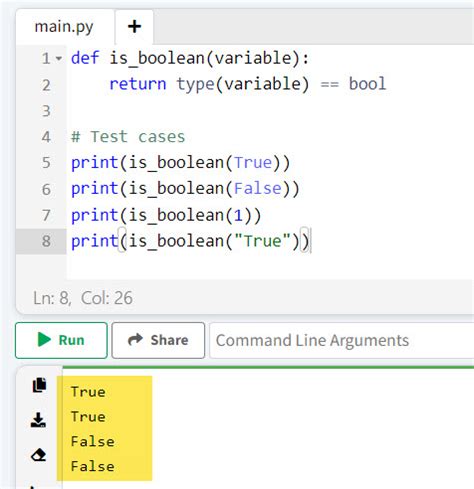
Task: Collapse the function fold arrow on line 1
Action: [x=59, y=59]
